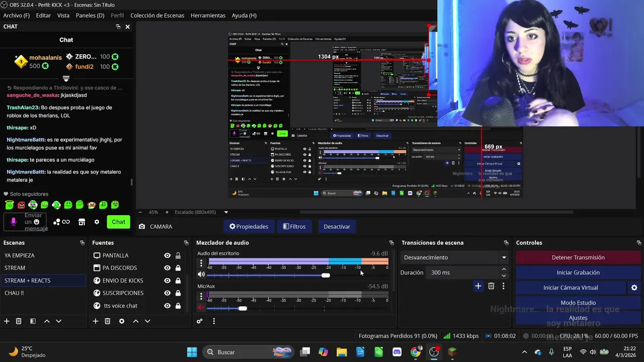Toggle visibility of ENVIO DE KICKS source
Screen dimensions: 644x362
(x=167, y=281)
